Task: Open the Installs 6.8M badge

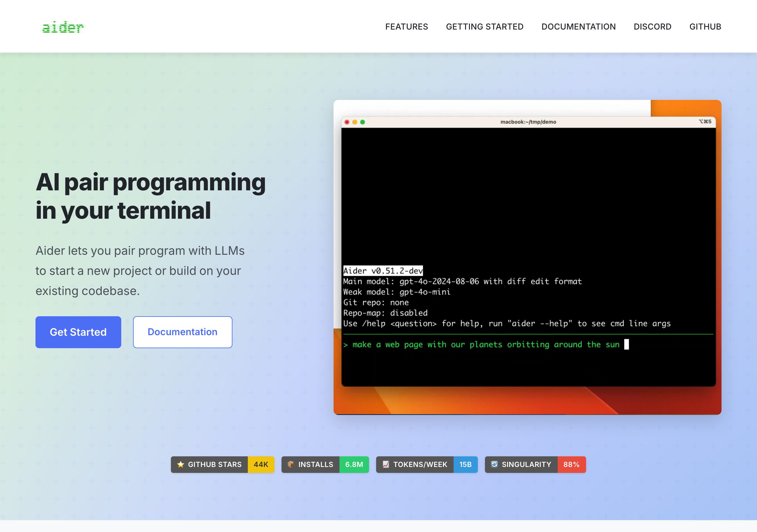Action: coord(325,464)
